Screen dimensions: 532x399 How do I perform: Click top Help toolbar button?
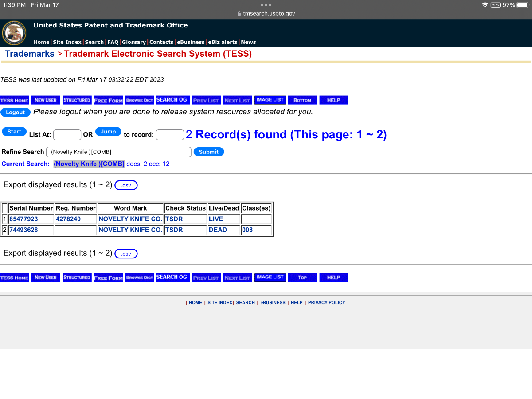coord(334,100)
